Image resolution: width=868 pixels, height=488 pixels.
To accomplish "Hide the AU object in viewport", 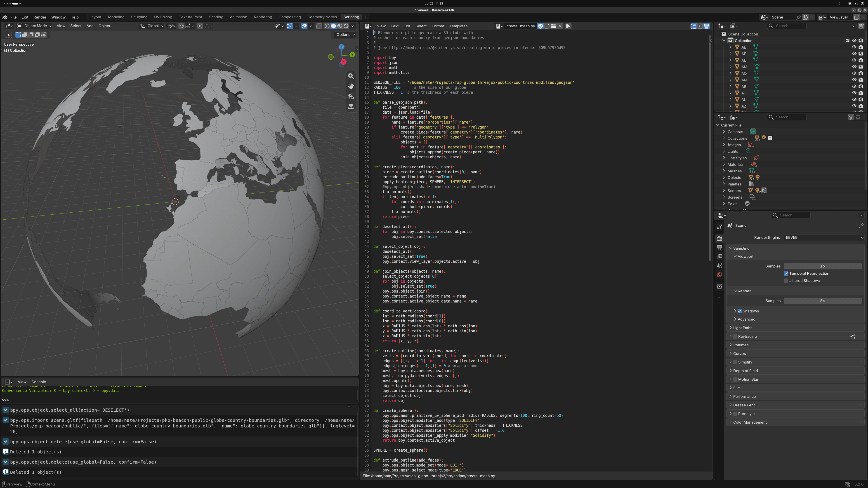I will [x=854, y=99].
